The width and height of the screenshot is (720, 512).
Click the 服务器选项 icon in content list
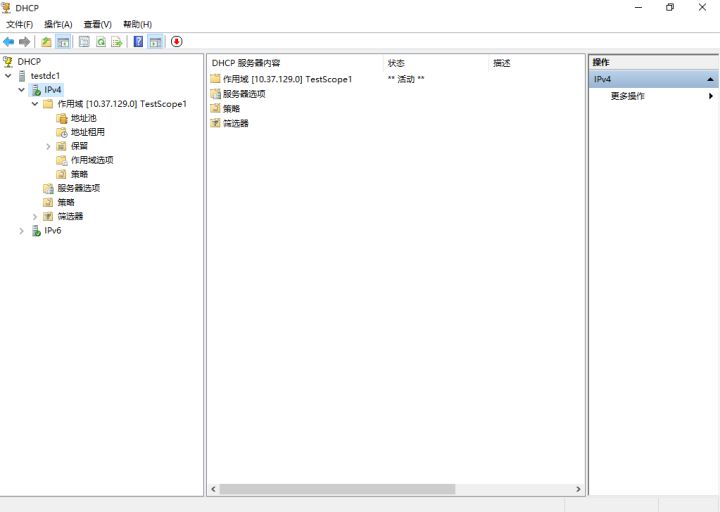pyautogui.click(x=215, y=94)
